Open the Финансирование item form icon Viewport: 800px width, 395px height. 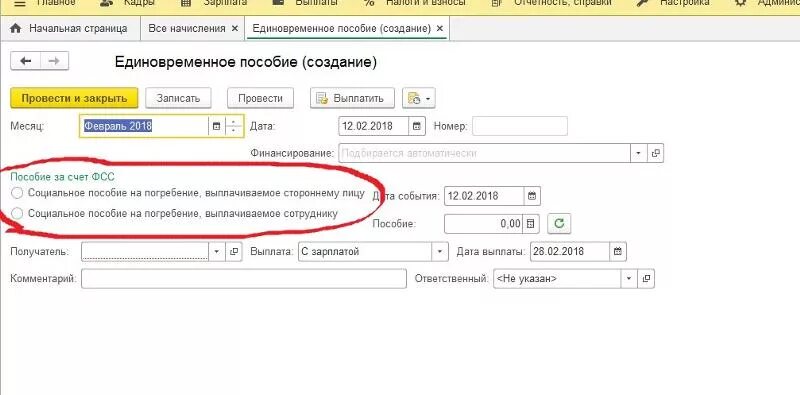tap(655, 153)
